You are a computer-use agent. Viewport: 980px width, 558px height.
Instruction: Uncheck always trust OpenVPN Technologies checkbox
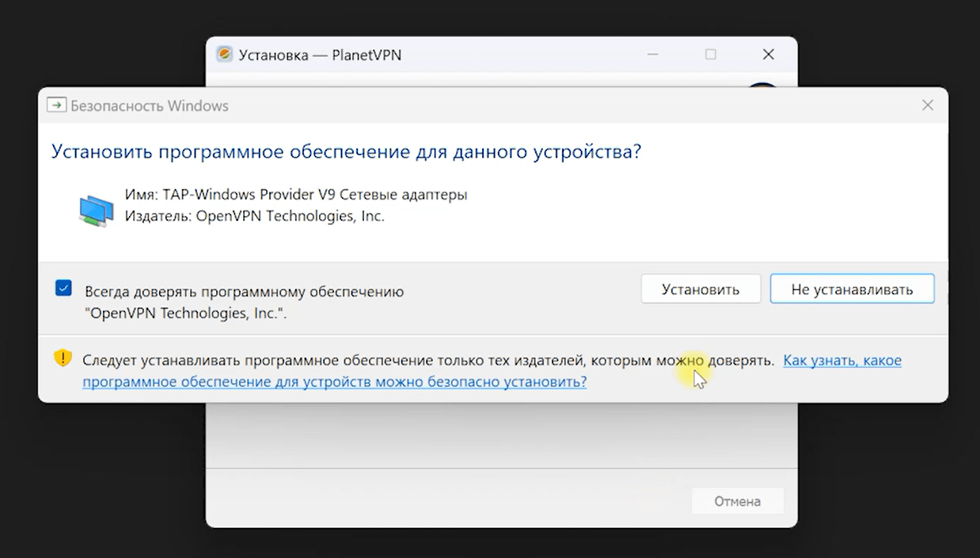[63, 288]
